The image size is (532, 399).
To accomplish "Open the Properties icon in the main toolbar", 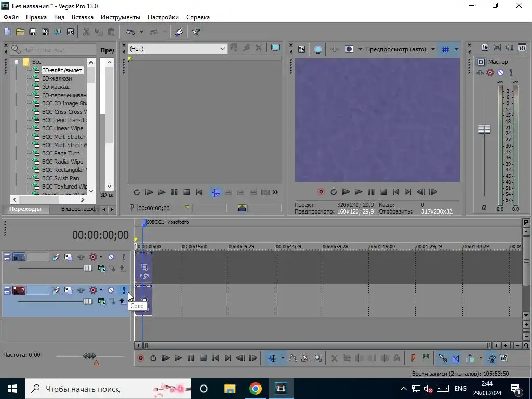I will (70, 32).
